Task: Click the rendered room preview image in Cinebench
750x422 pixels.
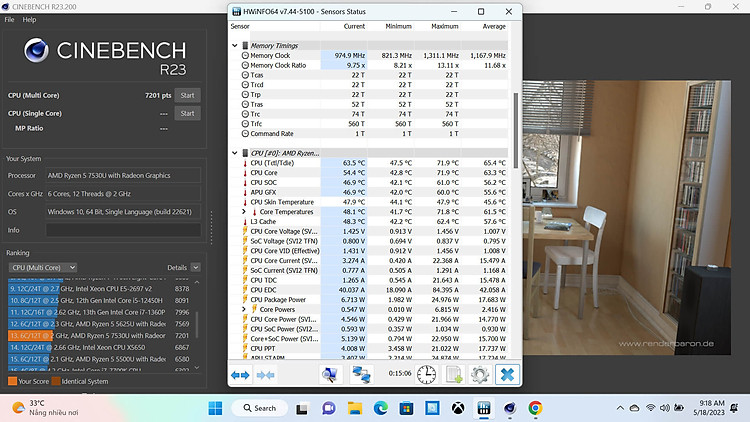Action: pyautogui.click(x=627, y=218)
